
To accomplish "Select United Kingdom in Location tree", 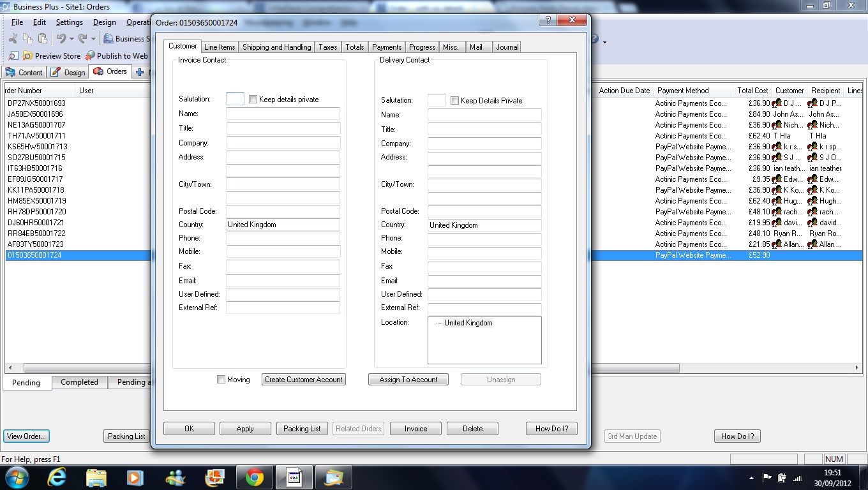I will 468,323.
